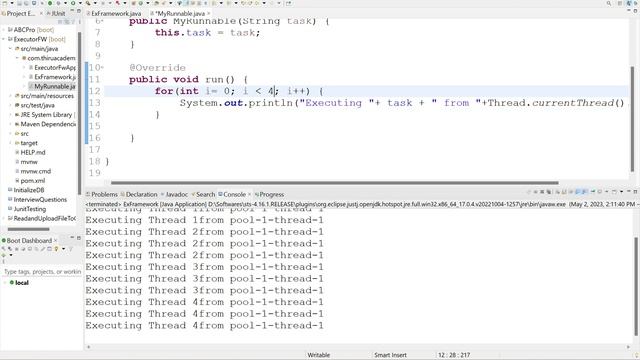Click the Display Selected Console icon

[x=600, y=191]
